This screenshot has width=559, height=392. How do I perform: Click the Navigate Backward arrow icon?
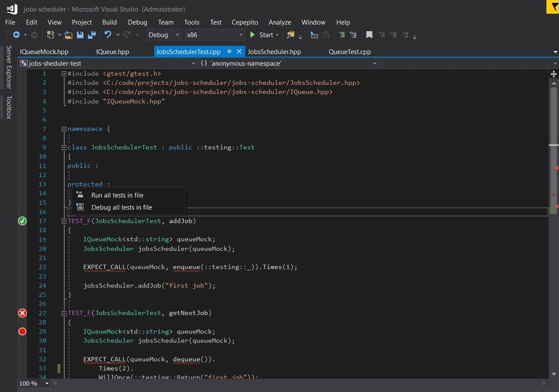click(16, 34)
